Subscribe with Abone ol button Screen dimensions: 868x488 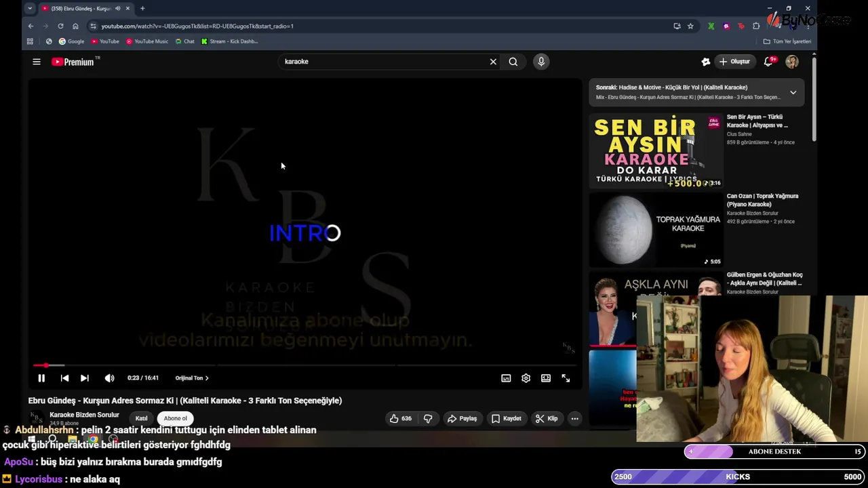(x=176, y=418)
